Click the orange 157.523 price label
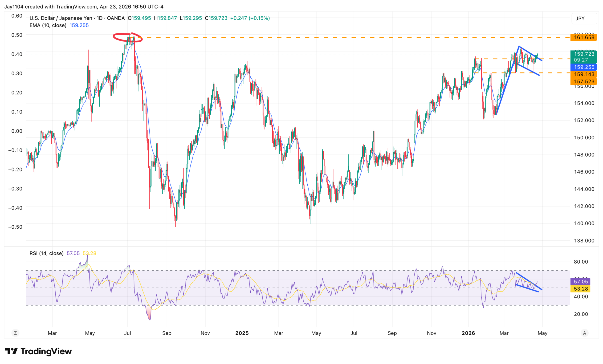Image resolution: width=603 pixels, height=364 pixels. 584,81
